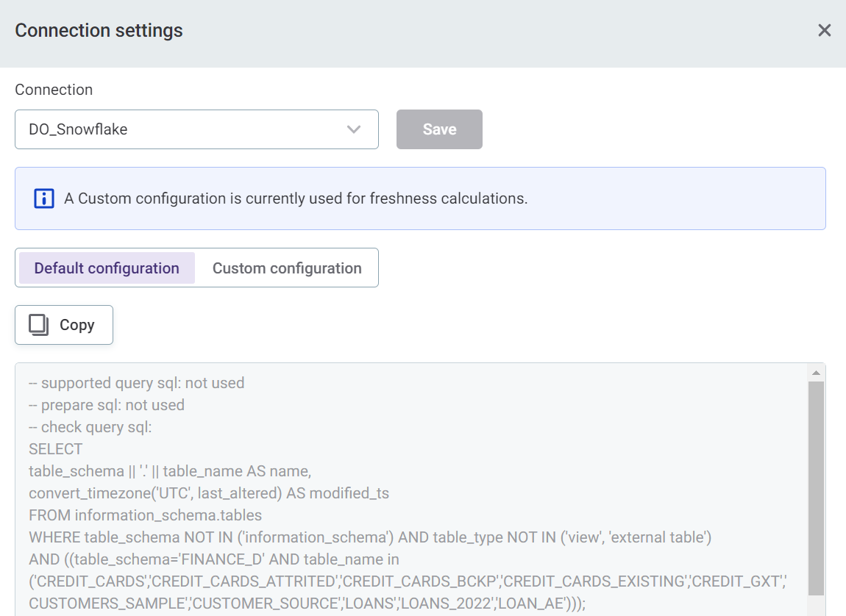Click the 'supported query sql: not used' comment
The width and height of the screenshot is (846, 616).
(136, 383)
